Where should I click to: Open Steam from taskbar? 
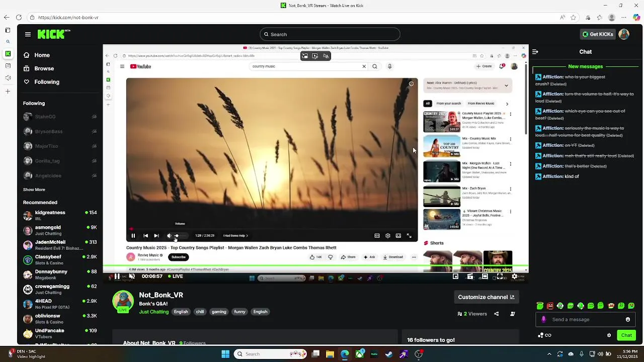[x=389, y=354]
